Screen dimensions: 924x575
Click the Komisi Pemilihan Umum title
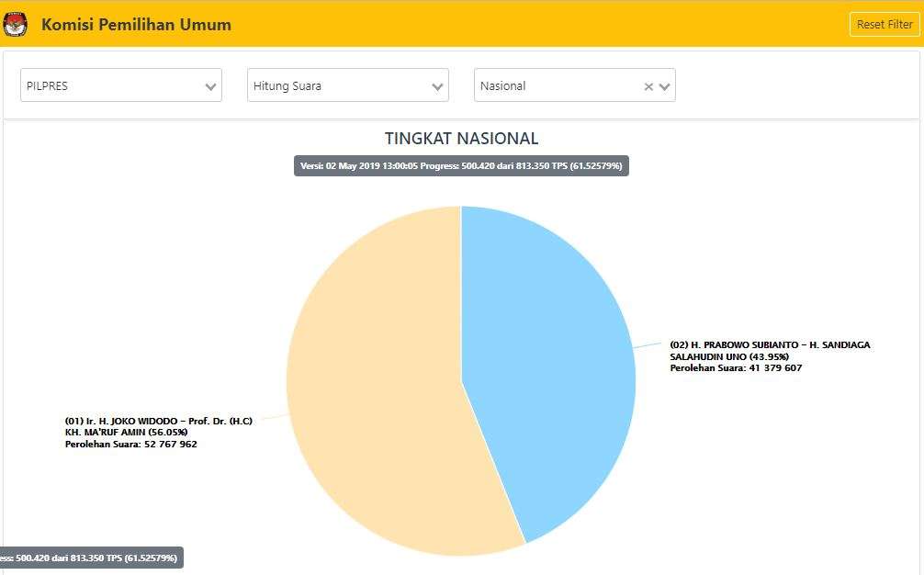136,25
